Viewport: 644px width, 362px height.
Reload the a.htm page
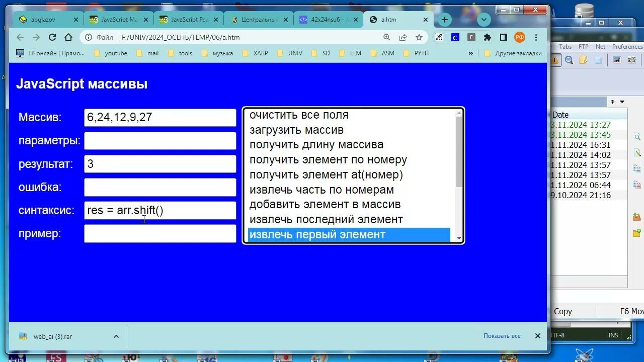52,37
